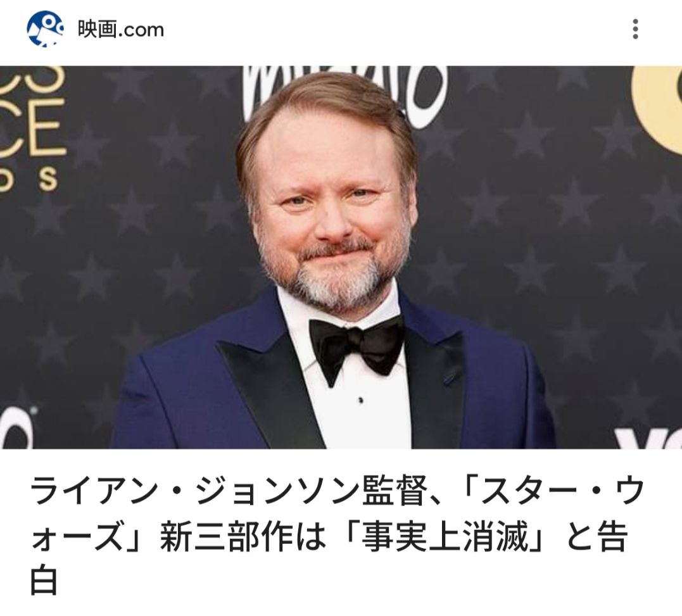Click the final 白 character of headline
This screenshot has width=682, height=616.
click(44, 582)
